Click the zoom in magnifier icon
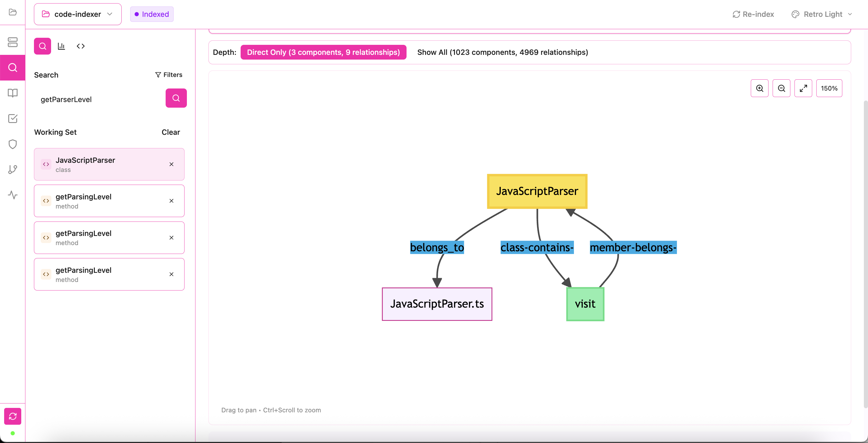This screenshot has width=868, height=443. coord(759,88)
